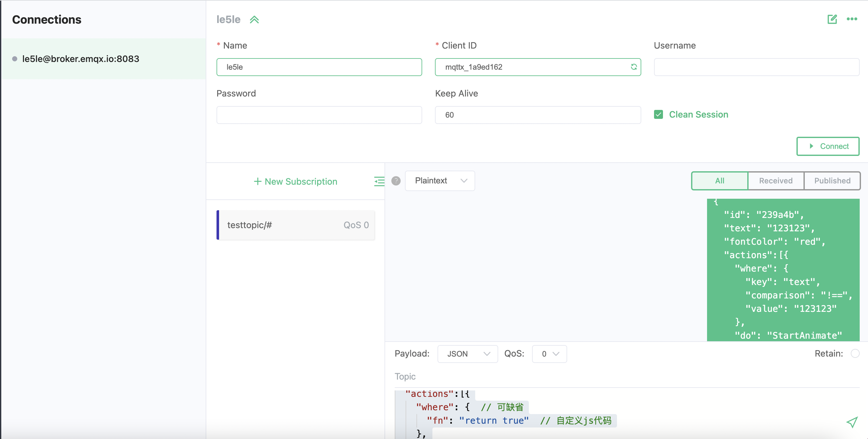The width and height of the screenshot is (868, 439).
Task: Click the le5le connection title
Action: (228, 19)
